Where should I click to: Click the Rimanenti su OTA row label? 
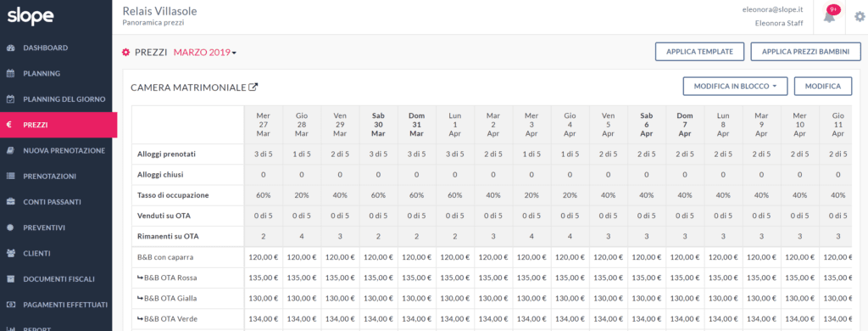pos(168,236)
